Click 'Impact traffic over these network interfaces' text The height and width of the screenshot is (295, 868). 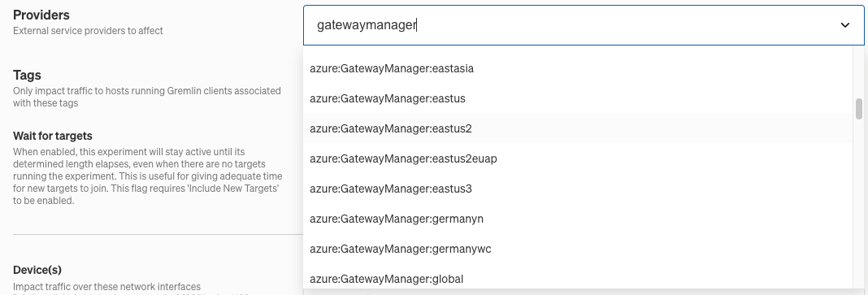point(106,287)
